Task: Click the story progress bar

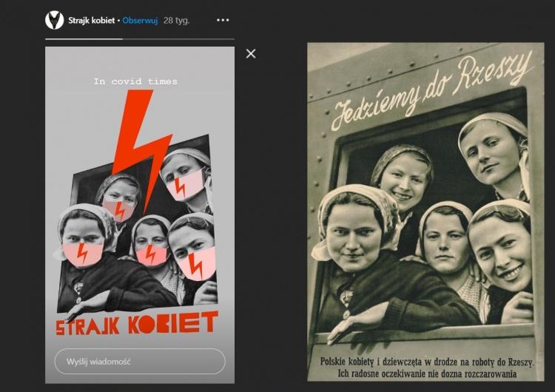Action: tap(139, 38)
